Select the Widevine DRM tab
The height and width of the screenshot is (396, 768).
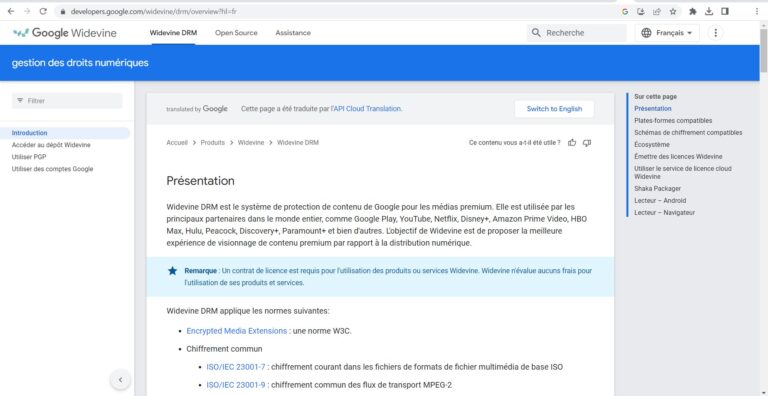pyautogui.click(x=173, y=33)
